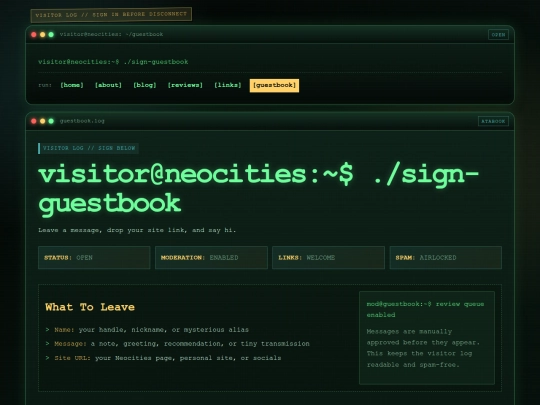540x405 pixels.
Task: Click the 'STATUS: OPEN' info box
Action: (94, 258)
